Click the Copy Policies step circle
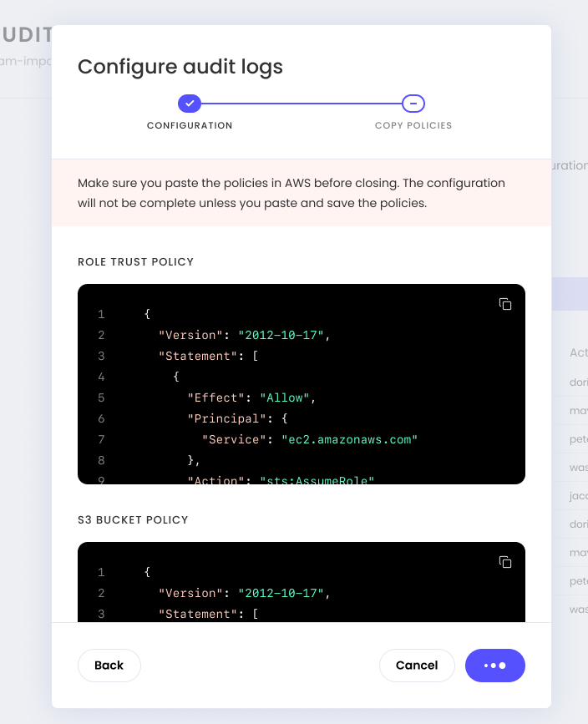The image size is (588, 724). [x=413, y=104]
